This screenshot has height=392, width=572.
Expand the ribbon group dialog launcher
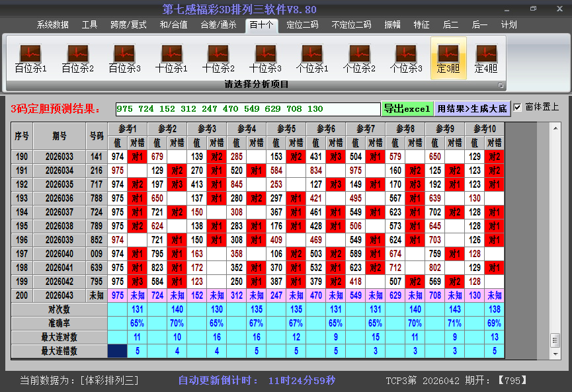coord(501,85)
